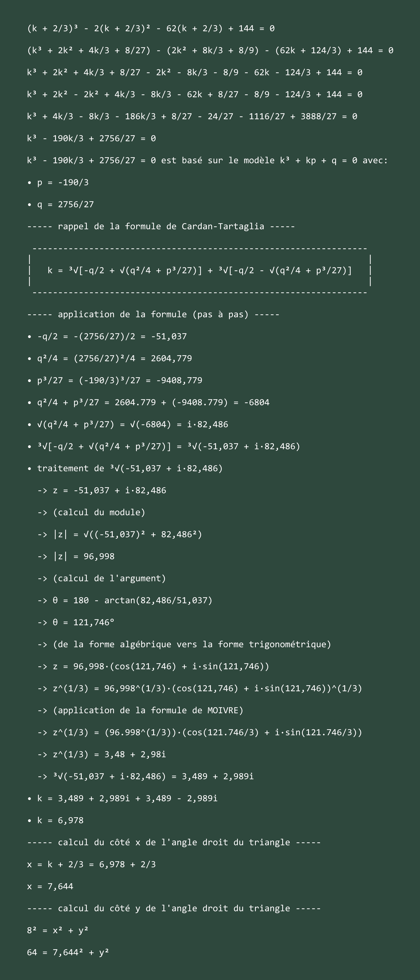Click the line 64 = 7,644² + y²
This screenshot has height=980, width=420.
pyautogui.click(x=68, y=952)
